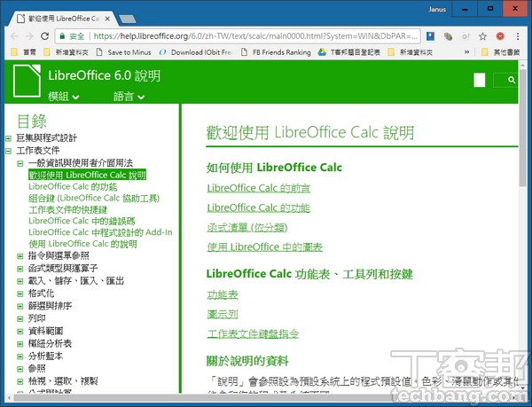Viewport: 532px width, 407px height.
Task: Open the 首頁 bookmark folder
Action: 23,52
